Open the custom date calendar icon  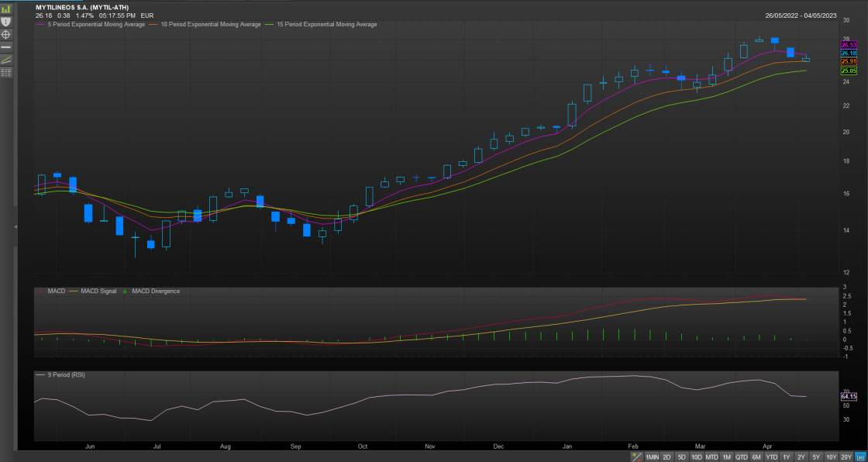[860, 457]
